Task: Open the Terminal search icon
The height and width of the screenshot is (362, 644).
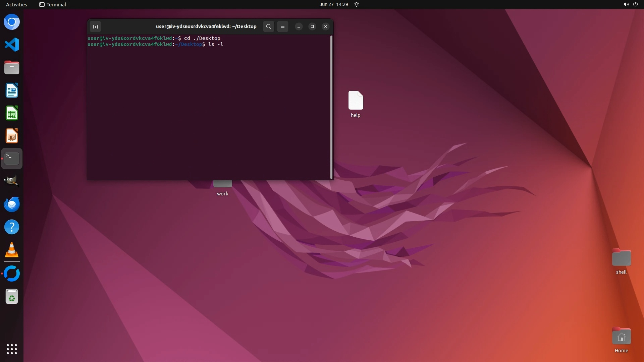Action: click(x=268, y=26)
